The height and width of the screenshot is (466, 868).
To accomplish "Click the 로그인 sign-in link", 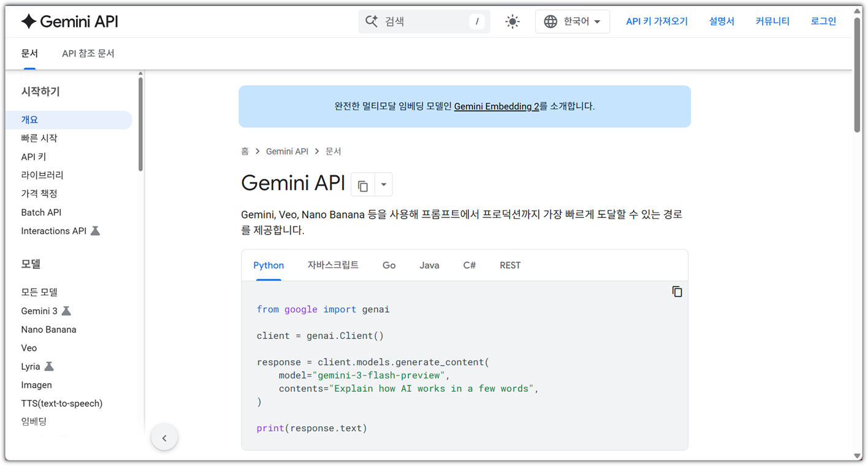I will pos(823,21).
